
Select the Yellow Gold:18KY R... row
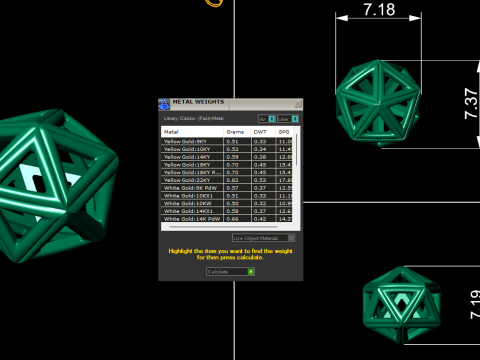pos(227,172)
